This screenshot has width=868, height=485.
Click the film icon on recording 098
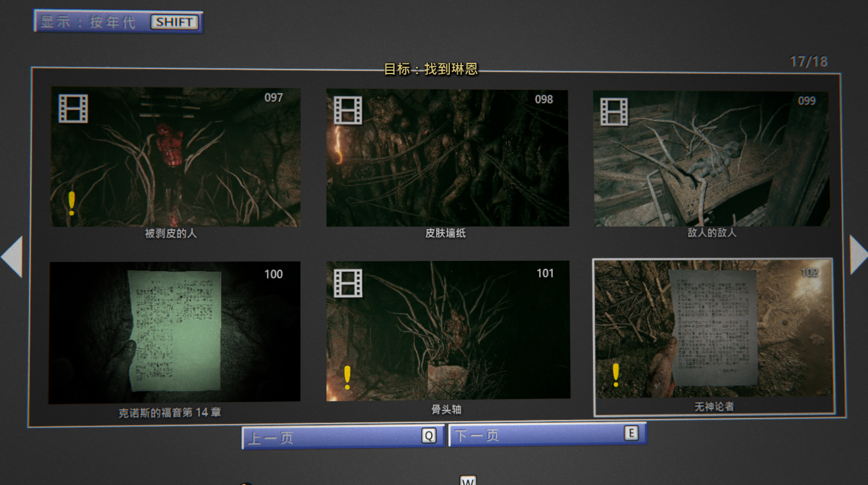348,110
